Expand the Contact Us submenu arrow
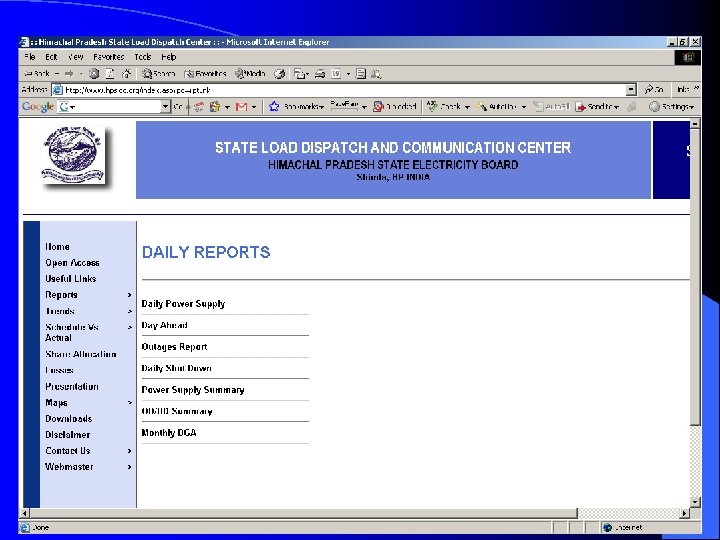The height and width of the screenshot is (540, 720). click(x=129, y=451)
